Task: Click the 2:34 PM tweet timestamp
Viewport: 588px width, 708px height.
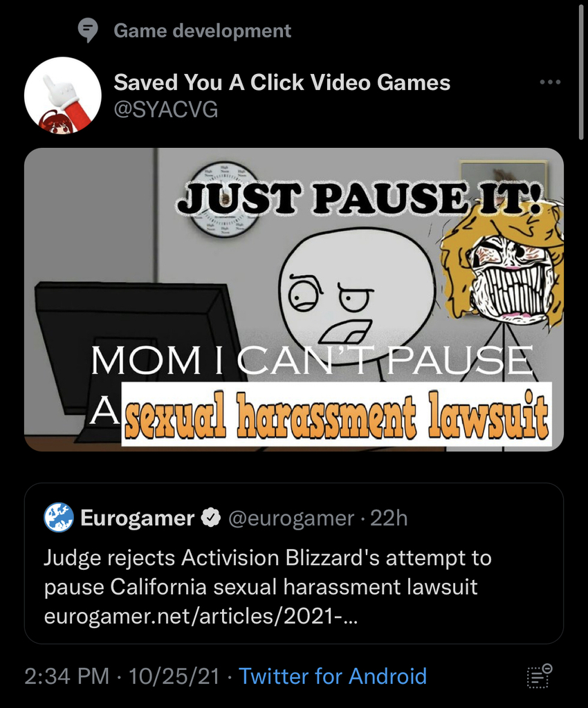Action: pos(67,676)
